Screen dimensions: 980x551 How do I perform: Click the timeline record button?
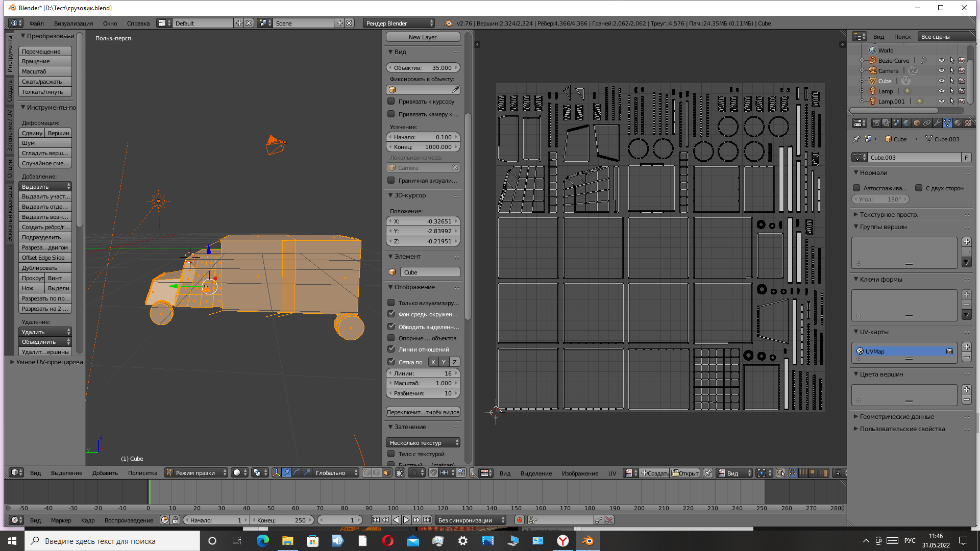[520, 520]
